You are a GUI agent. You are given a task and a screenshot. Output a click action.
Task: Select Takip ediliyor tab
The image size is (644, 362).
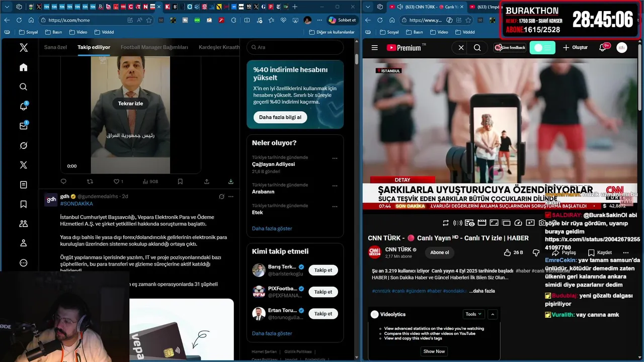(94, 47)
